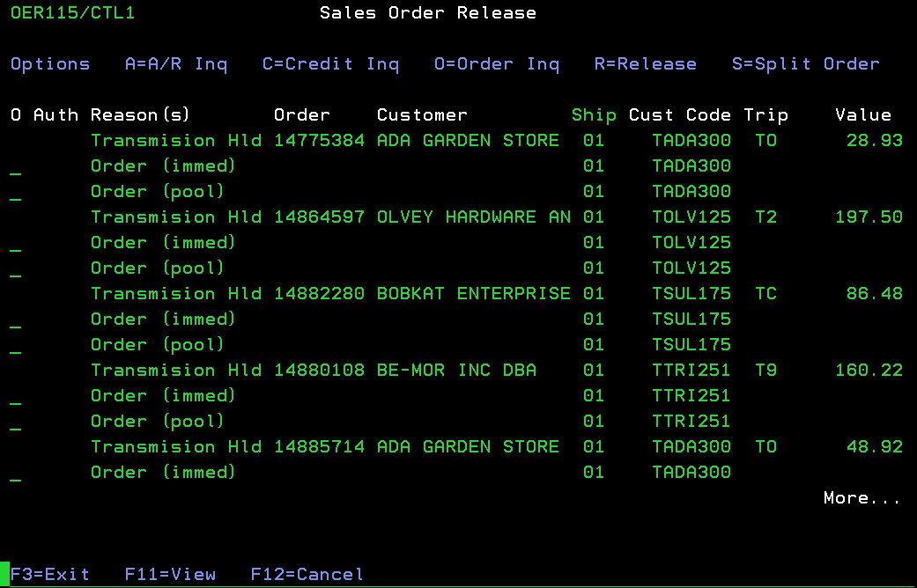Click the highlighted Ship column header

pos(594,115)
